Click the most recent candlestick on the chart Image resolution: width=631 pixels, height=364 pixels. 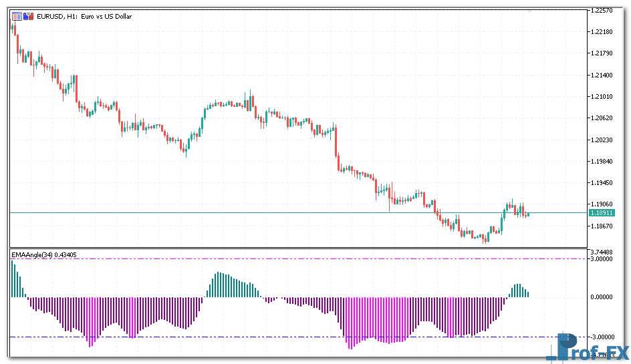pyautogui.click(x=527, y=214)
